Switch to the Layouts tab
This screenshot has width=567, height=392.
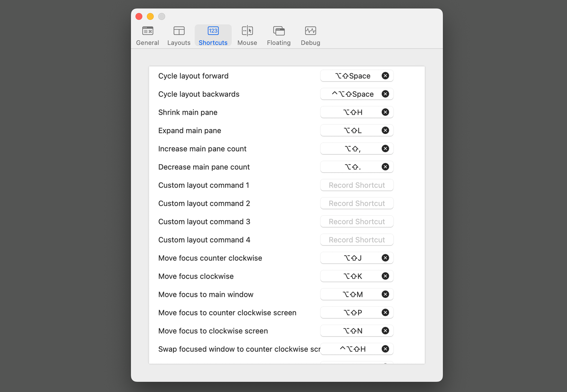click(179, 35)
